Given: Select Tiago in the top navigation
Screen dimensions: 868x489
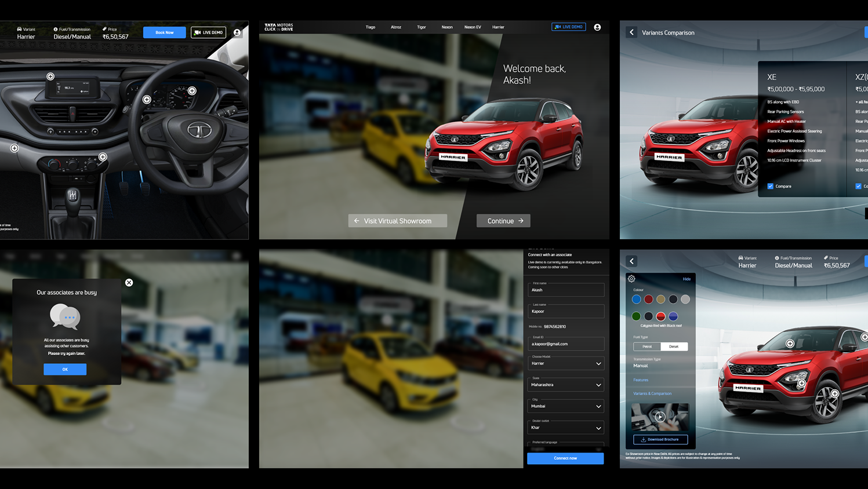Looking at the screenshot, I should (371, 27).
